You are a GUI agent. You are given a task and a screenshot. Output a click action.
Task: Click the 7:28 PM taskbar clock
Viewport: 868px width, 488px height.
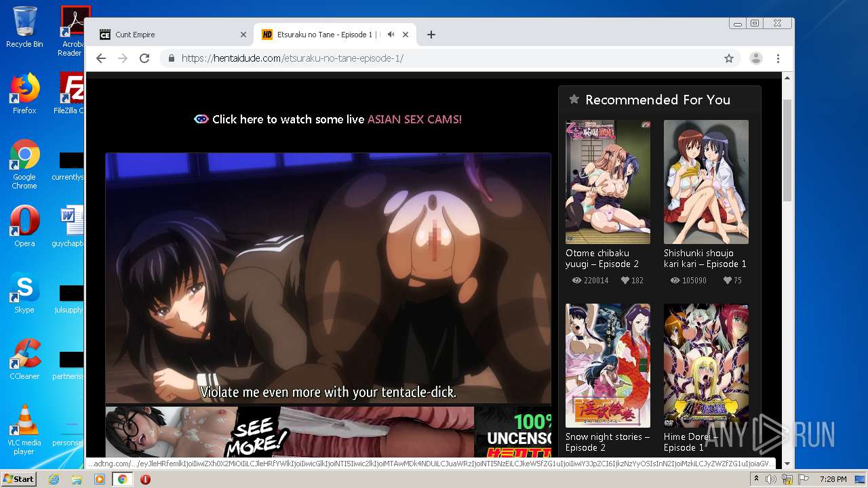[x=833, y=479]
